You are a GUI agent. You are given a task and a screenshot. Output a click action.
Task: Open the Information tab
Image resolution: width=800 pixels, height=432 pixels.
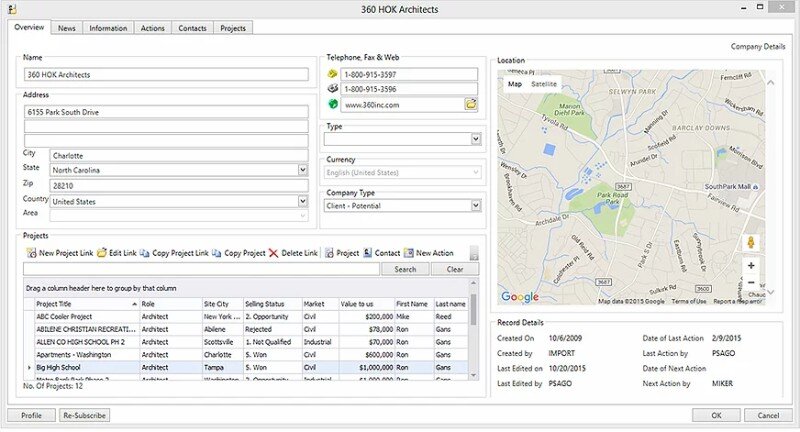pos(108,28)
